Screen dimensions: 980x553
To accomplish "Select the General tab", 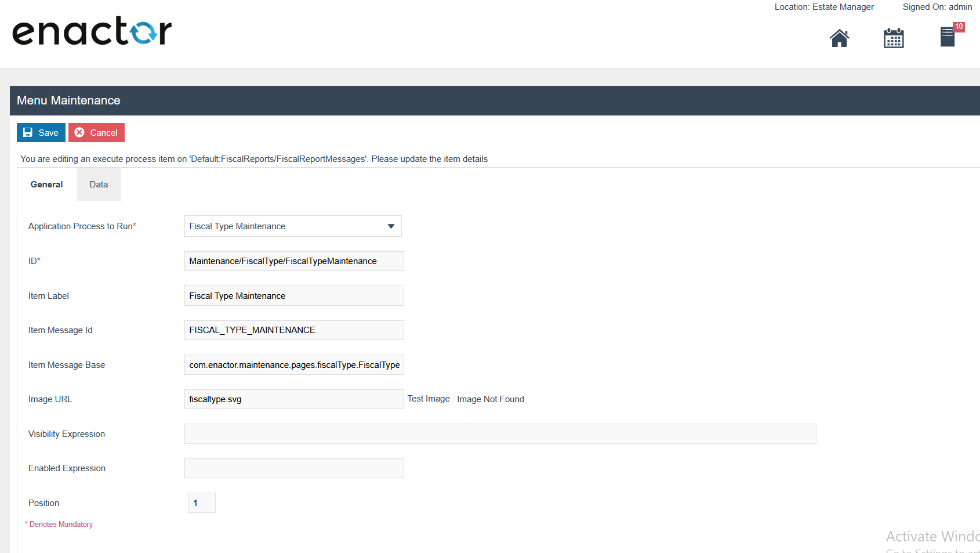I will (46, 185).
